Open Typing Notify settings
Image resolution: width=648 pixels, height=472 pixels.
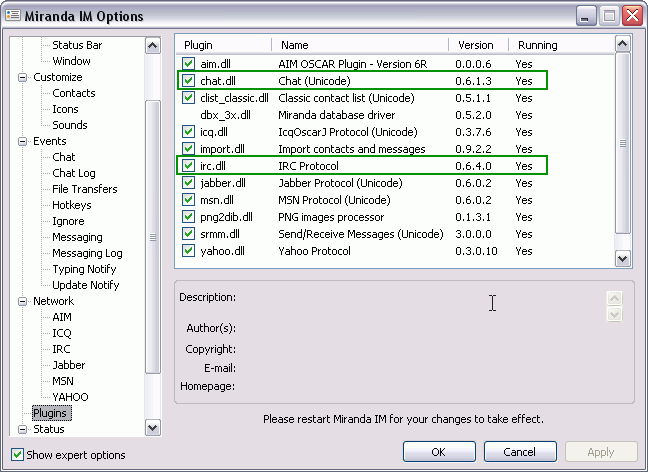(84, 269)
